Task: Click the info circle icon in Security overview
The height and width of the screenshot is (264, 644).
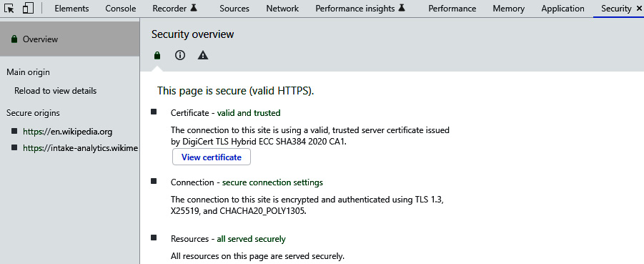Action: 180,55
